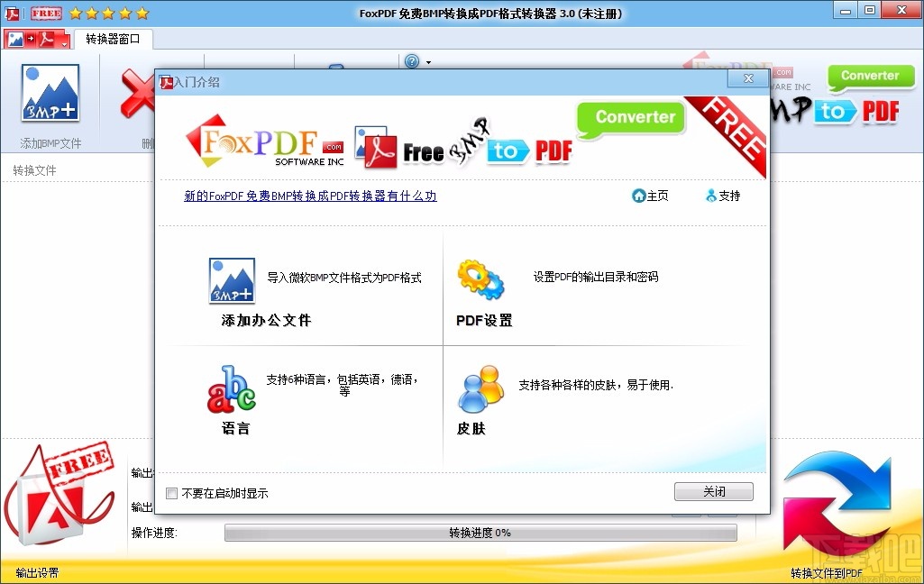Select the 语言 heading
924x584 pixels.
click(x=235, y=428)
